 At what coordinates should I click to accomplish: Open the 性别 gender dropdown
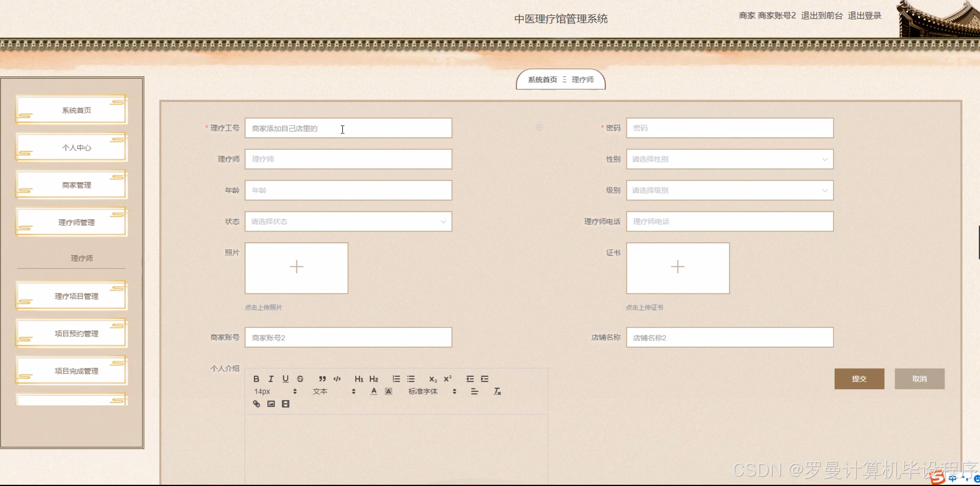pyautogui.click(x=729, y=159)
